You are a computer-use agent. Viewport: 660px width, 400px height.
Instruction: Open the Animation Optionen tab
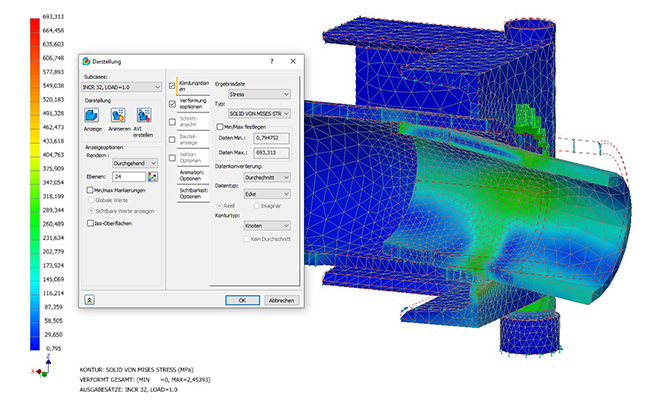pos(190,176)
